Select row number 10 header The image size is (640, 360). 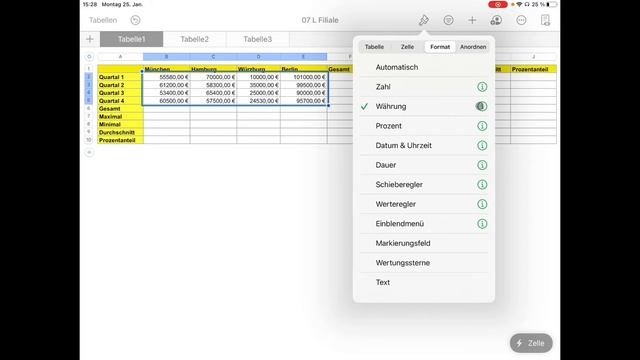pyautogui.click(x=89, y=140)
